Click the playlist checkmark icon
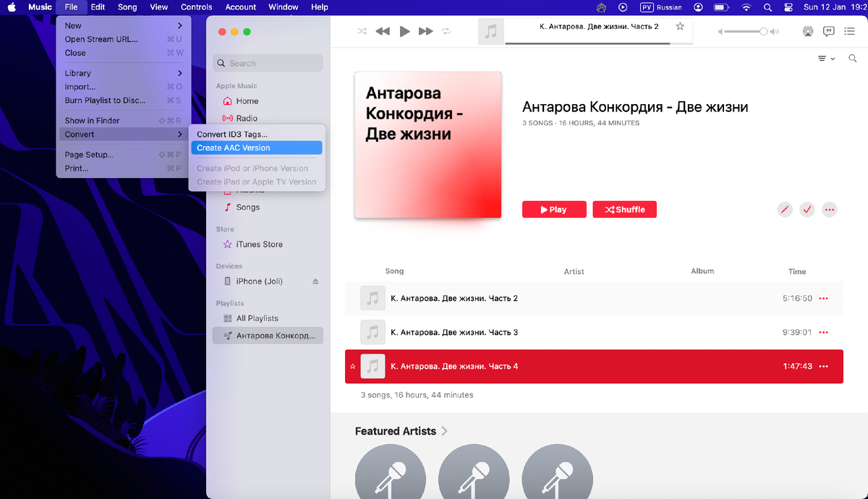Viewport: 868px width, 499px height. coord(807,210)
